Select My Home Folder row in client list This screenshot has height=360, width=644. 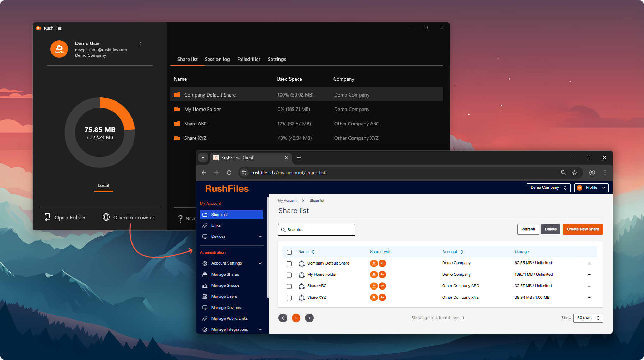(x=307, y=109)
